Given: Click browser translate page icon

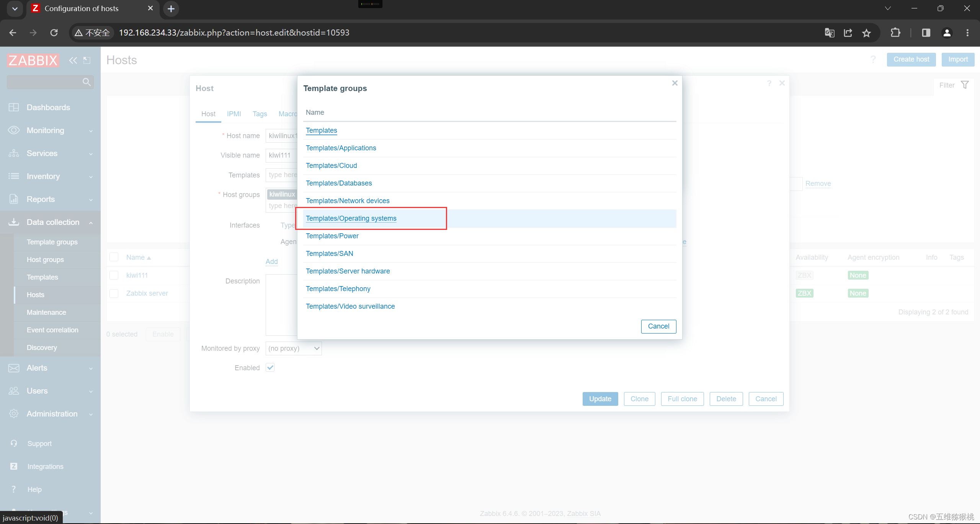Looking at the screenshot, I should pos(830,33).
